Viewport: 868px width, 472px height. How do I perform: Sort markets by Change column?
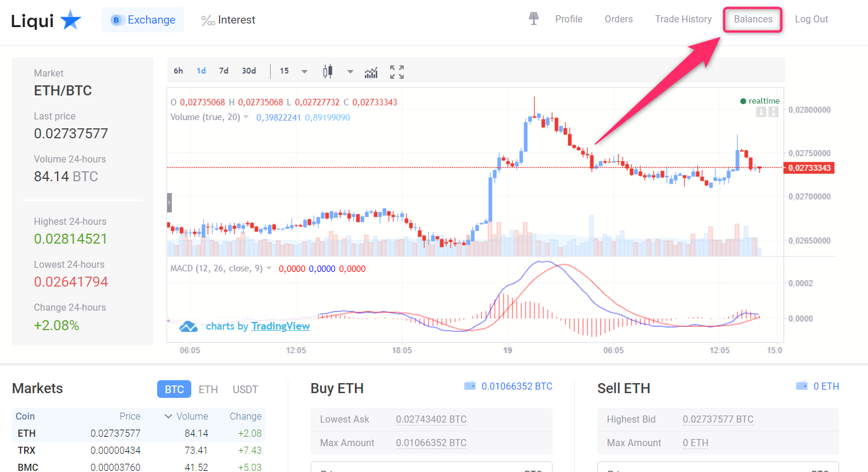(245, 416)
